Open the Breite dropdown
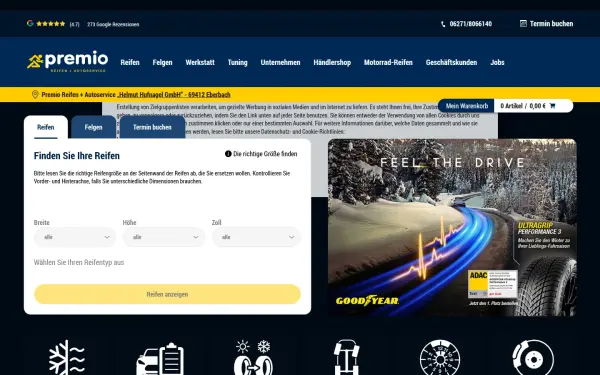 (x=75, y=237)
